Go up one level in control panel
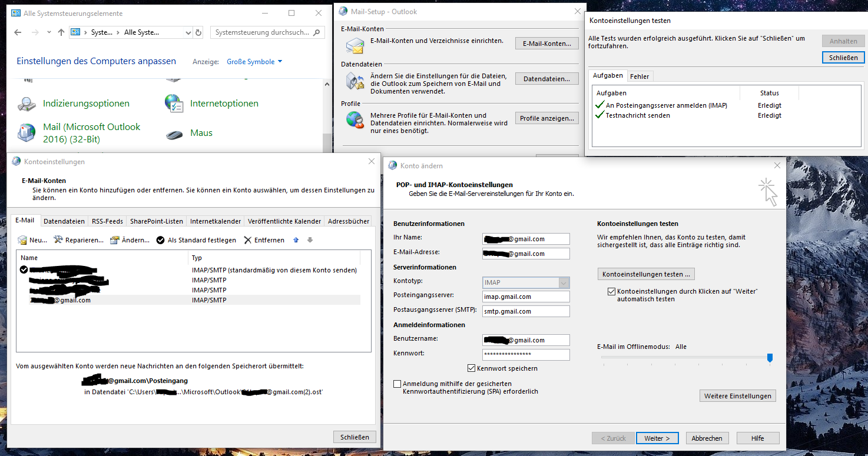The width and height of the screenshot is (868, 456). (x=61, y=32)
